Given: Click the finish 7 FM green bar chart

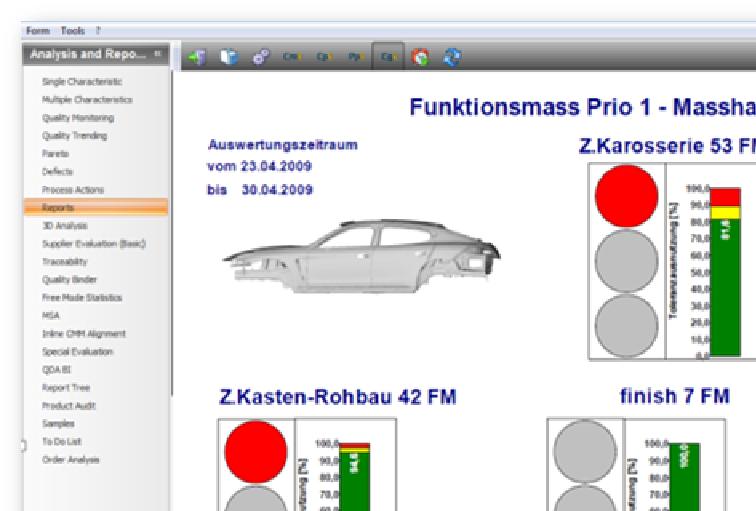Looking at the screenshot, I should click(684, 477).
